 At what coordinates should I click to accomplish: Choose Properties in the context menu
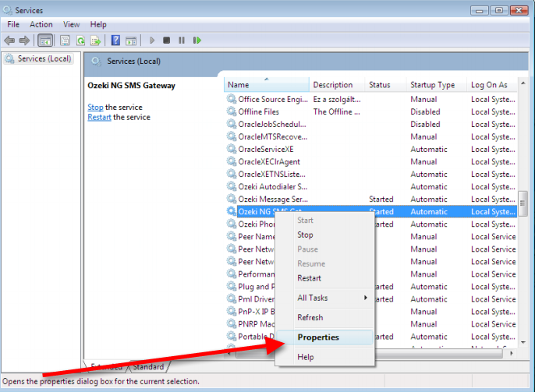click(x=324, y=337)
